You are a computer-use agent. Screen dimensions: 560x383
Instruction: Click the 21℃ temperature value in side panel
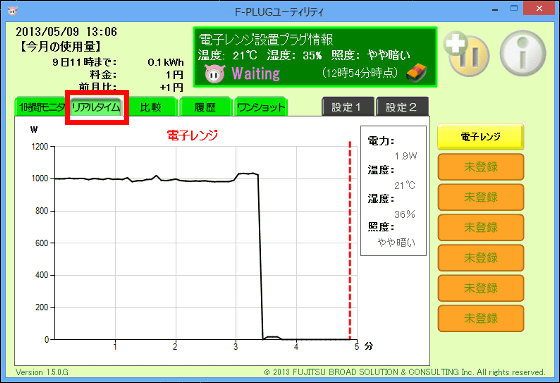point(405,185)
